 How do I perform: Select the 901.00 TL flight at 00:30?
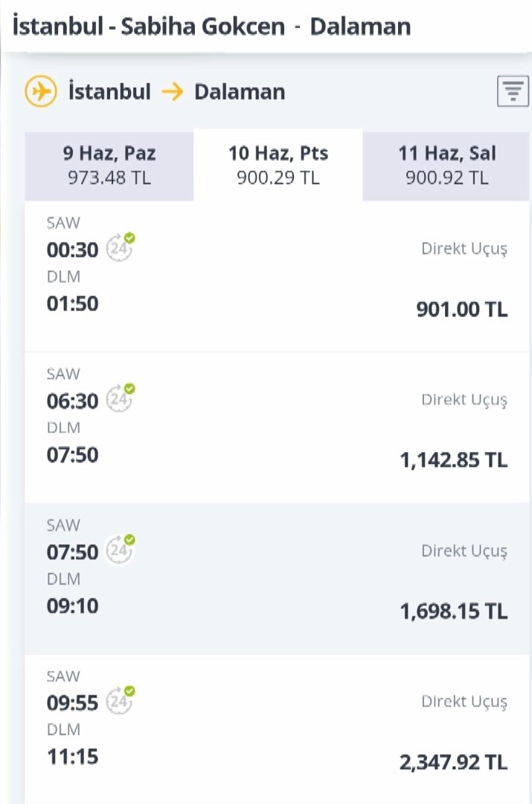[x=462, y=309]
